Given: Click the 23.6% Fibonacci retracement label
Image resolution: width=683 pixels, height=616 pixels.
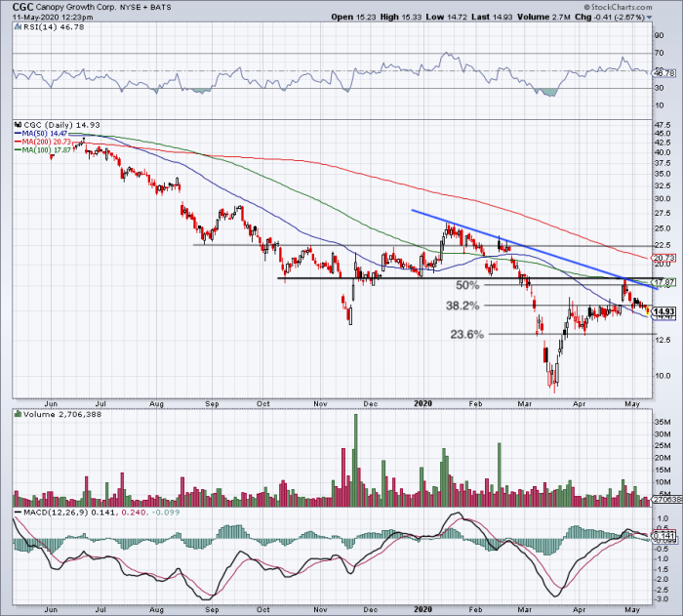Looking at the screenshot, I should (467, 335).
